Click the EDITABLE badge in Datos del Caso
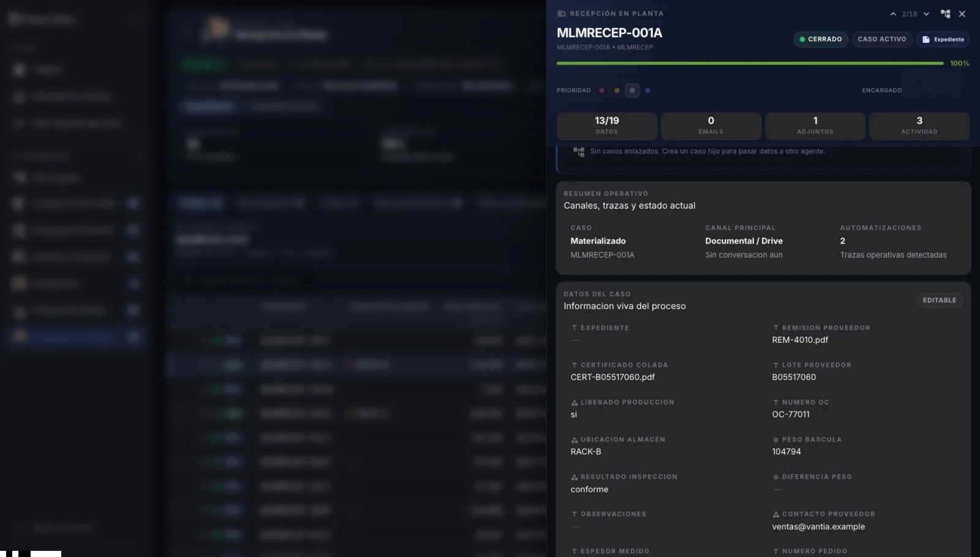 [x=940, y=301]
